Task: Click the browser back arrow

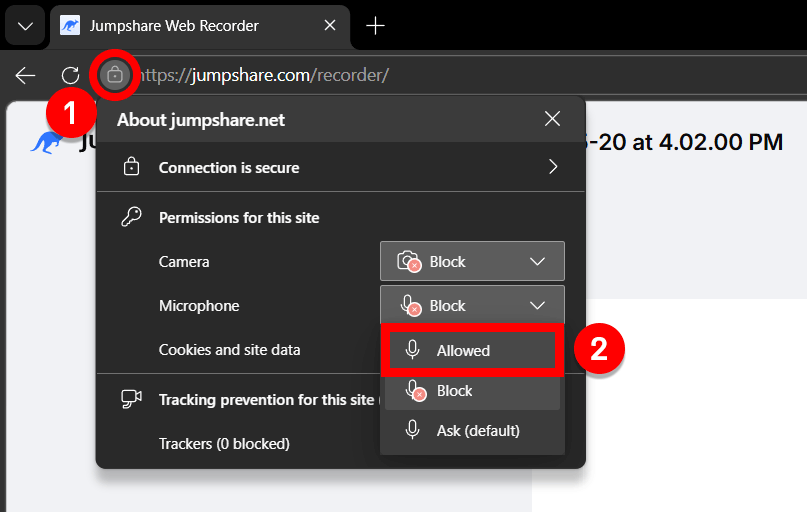Action: point(25,76)
